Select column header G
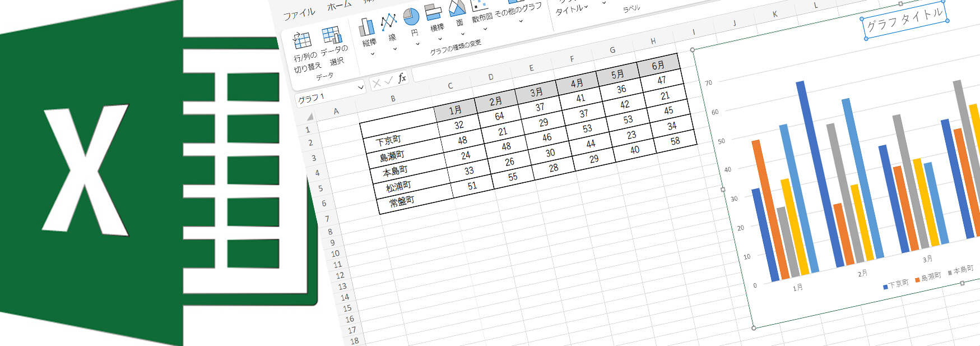This screenshot has height=346, width=980. [612, 50]
